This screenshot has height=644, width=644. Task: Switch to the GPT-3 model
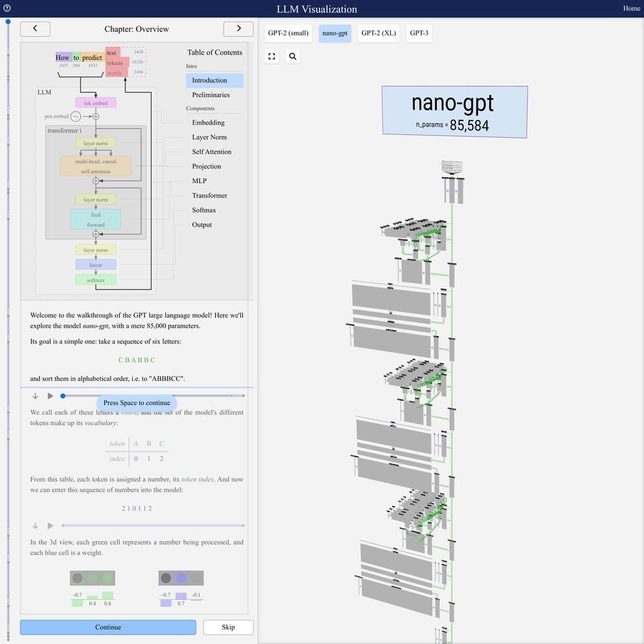point(419,33)
